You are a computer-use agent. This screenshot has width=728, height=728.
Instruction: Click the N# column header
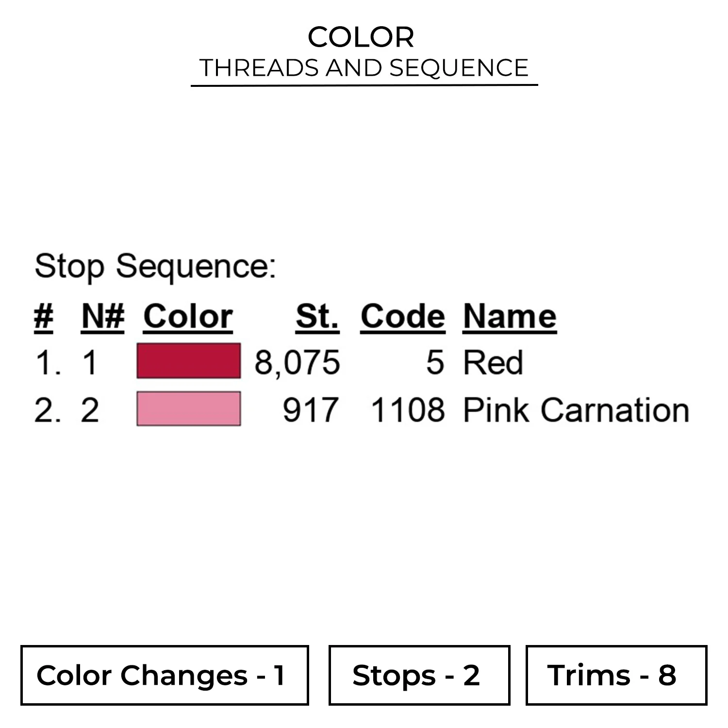tap(102, 317)
